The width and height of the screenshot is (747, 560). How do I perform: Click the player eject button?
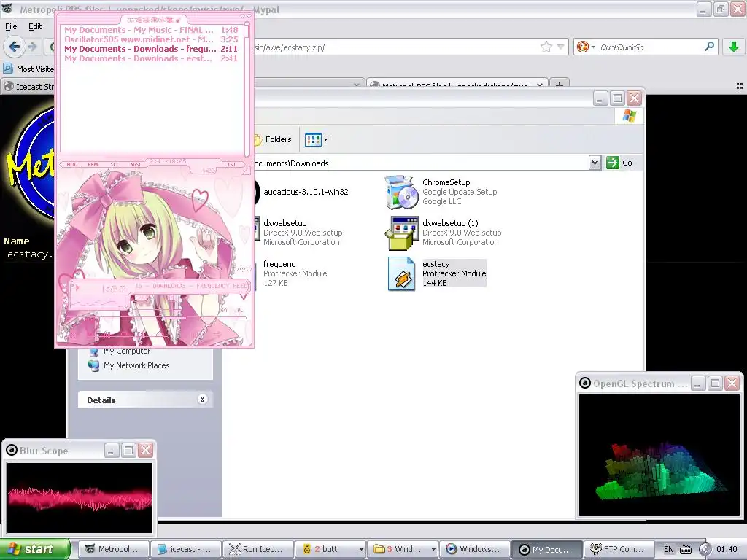160,335
